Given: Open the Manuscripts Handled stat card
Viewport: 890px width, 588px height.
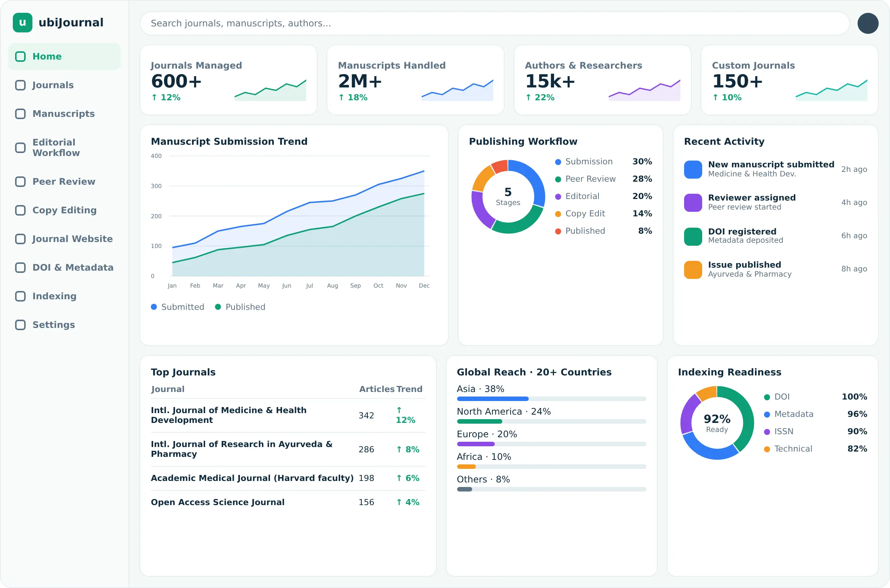Looking at the screenshot, I should (x=416, y=80).
